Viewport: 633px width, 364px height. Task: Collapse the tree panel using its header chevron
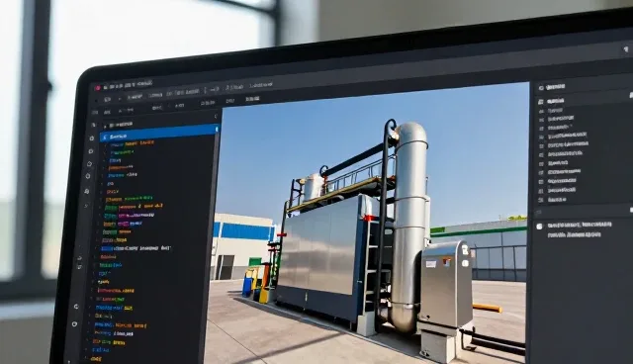click(216, 116)
